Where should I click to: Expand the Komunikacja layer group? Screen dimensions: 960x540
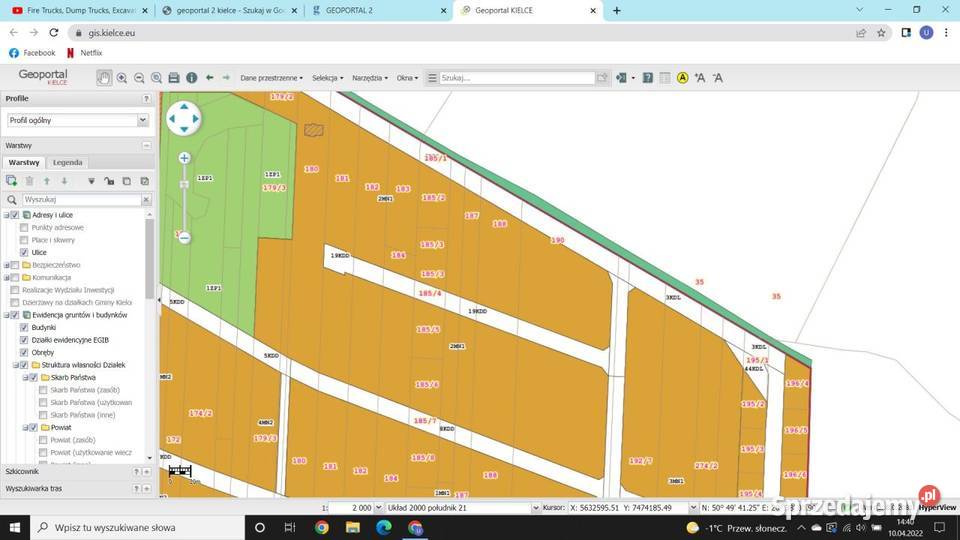click(x=5, y=277)
